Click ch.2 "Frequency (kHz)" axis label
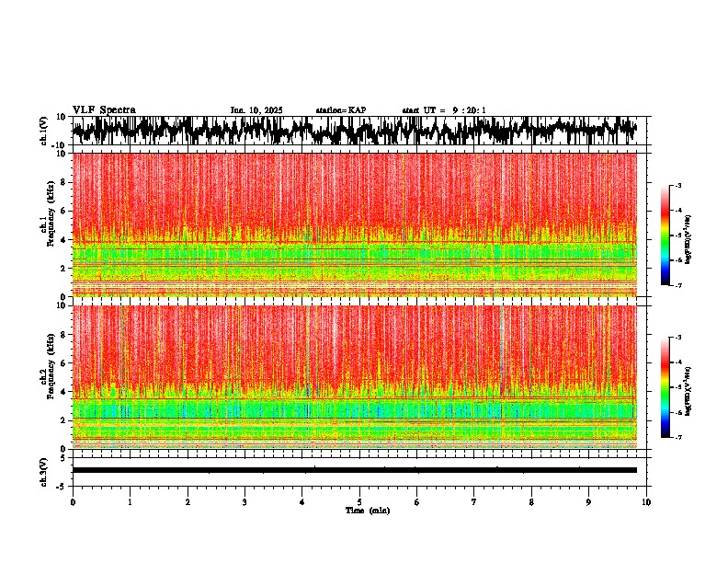Image resolution: width=728 pixels, height=563 pixels. pyautogui.click(x=51, y=366)
